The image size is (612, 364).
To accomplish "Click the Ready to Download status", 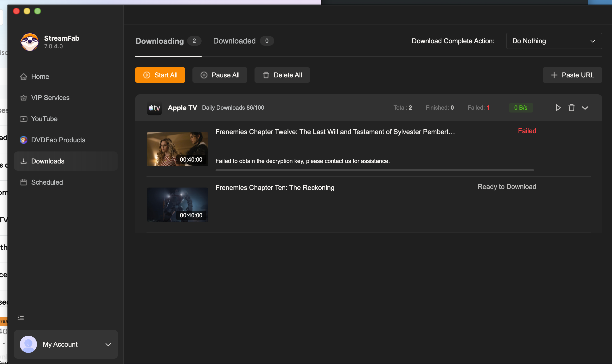I will coord(507,187).
